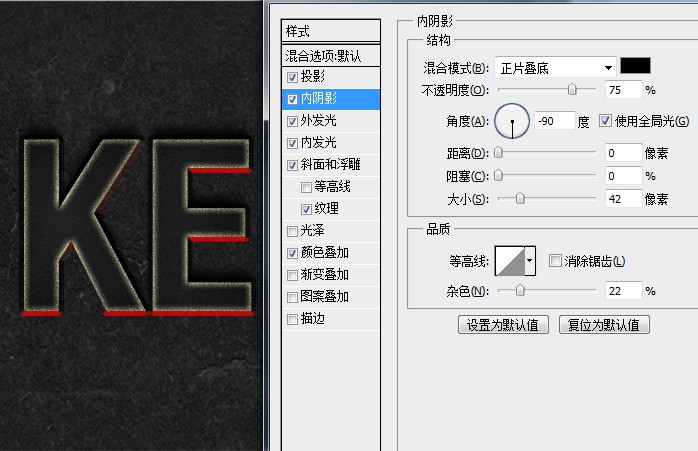Click the 不透明度 opacity slider handle
The width and height of the screenshot is (698, 451).
click(x=572, y=89)
